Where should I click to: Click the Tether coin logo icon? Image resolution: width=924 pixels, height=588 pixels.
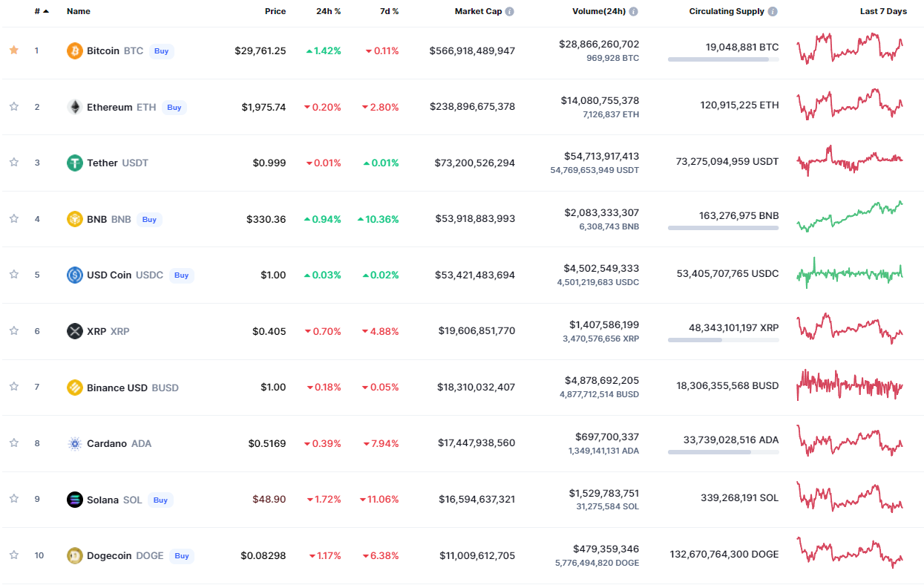(74, 163)
